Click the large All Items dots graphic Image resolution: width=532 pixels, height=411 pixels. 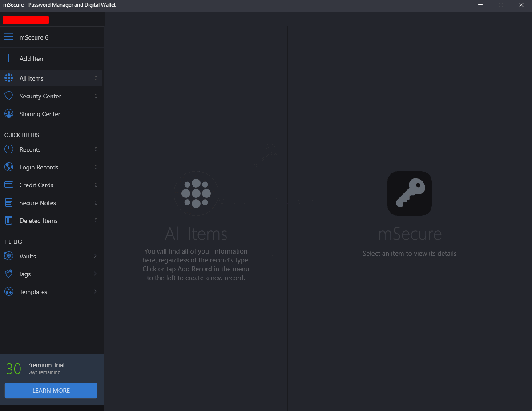click(x=196, y=193)
